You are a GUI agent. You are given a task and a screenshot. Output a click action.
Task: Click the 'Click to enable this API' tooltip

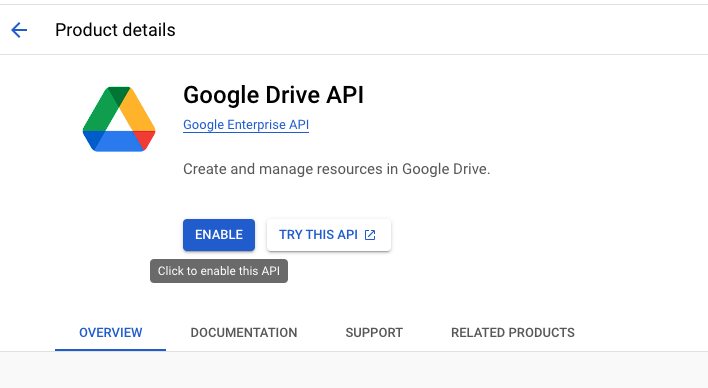tap(219, 271)
